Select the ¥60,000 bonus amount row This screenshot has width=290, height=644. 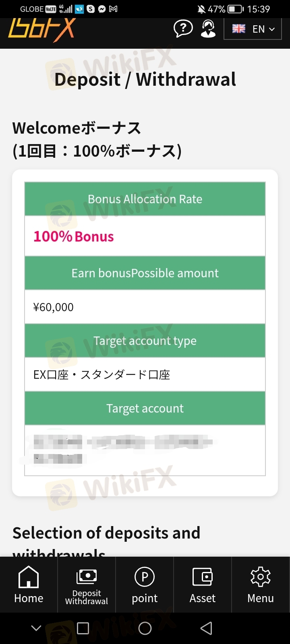[145, 307]
